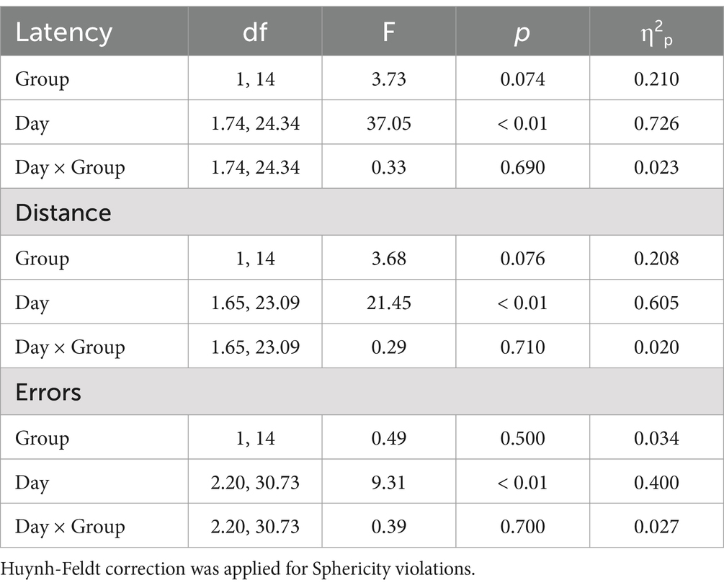The image size is (724, 588).
Task: Click effect size 0.027 cell
Action: point(656,525)
